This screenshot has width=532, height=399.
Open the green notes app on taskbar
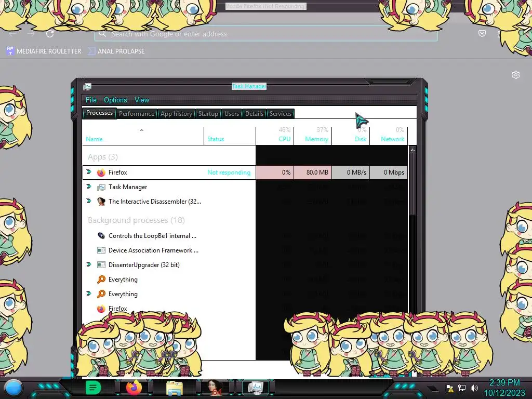tap(93, 388)
